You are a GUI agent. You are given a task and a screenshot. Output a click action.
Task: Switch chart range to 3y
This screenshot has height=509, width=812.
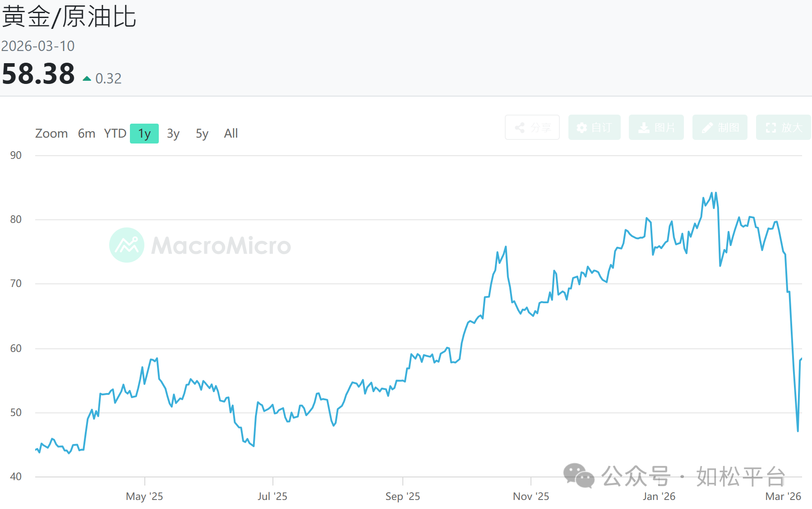(173, 134)
